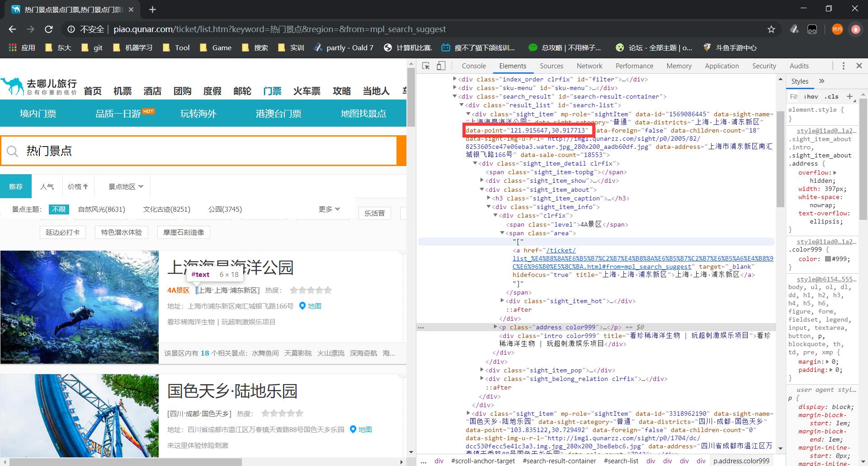This screenshot has height=466, width=868.
Task: Bookmark this page with the star icon
Action: coord(771,29)
